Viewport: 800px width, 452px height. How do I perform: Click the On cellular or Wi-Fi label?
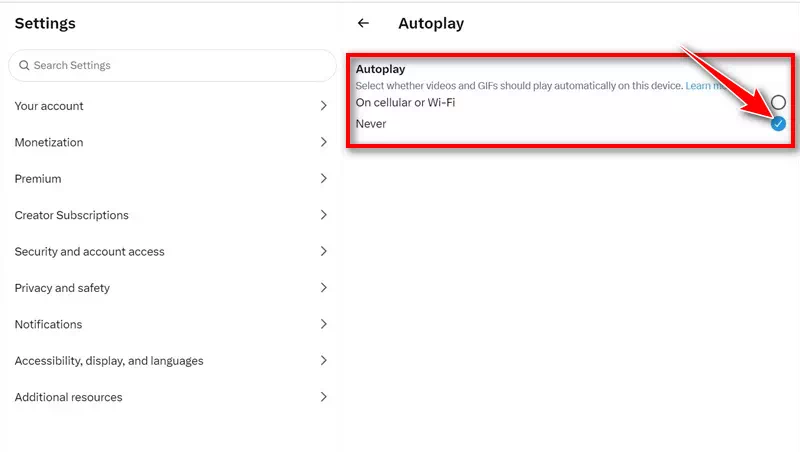(405, 103)
